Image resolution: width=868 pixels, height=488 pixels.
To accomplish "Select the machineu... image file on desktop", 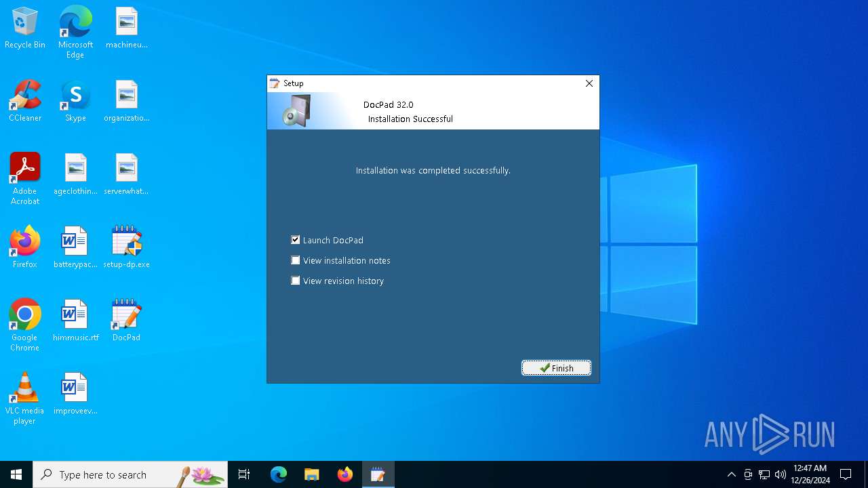I will tap(127, 28).
